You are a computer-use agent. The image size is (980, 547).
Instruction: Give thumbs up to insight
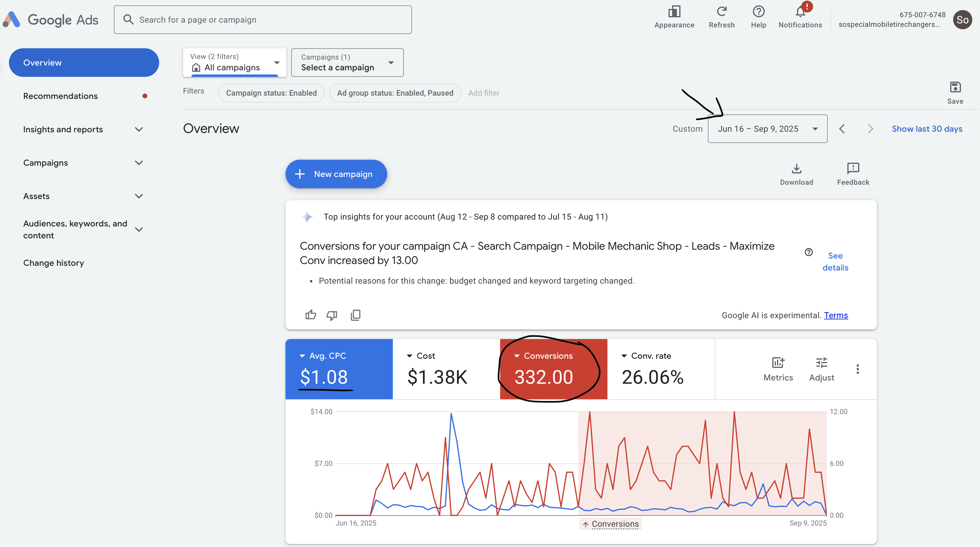311,315
